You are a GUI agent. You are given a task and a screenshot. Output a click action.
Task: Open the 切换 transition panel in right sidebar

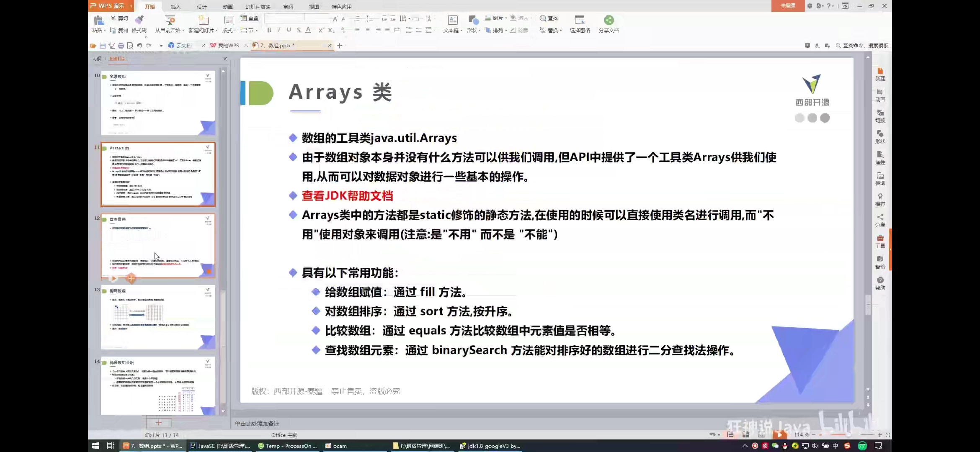(880, 116)
